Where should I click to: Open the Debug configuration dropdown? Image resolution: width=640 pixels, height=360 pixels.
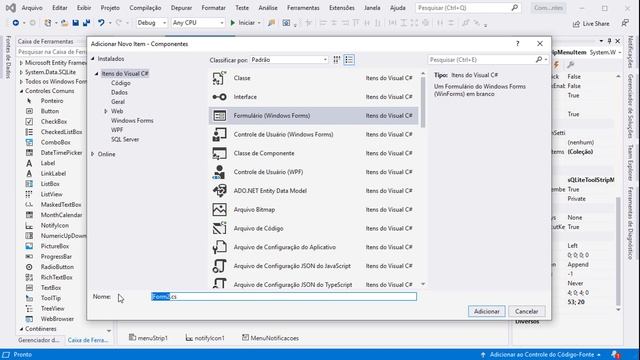click(x=151, y=23)
